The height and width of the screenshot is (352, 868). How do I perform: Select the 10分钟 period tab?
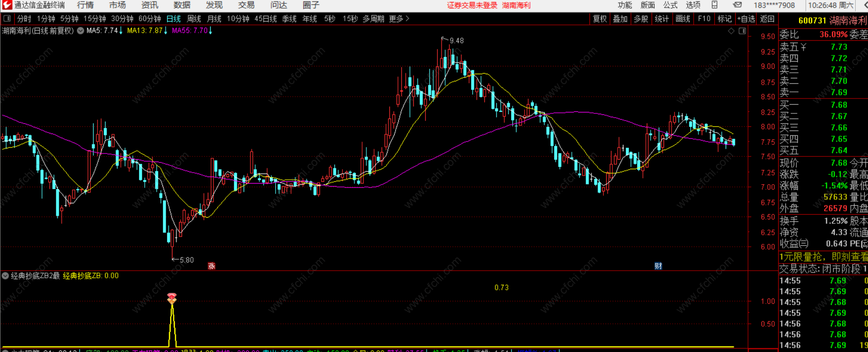(238, 19)
